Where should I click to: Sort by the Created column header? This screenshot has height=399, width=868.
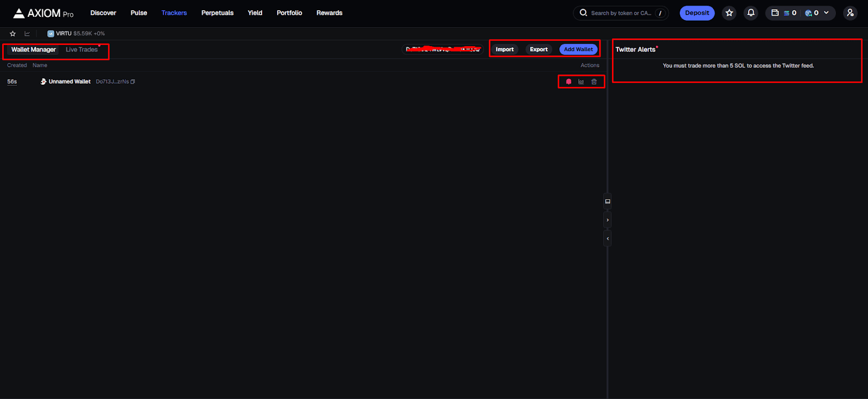point(17,65)
